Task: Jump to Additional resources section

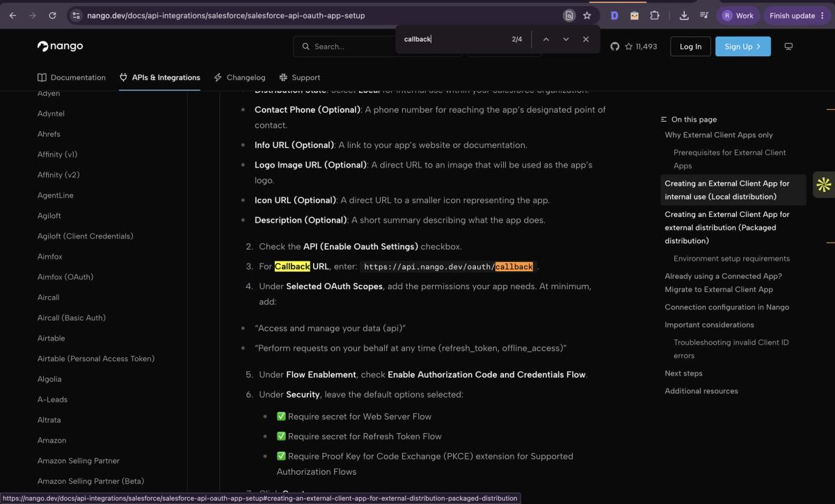Action: 701,391
